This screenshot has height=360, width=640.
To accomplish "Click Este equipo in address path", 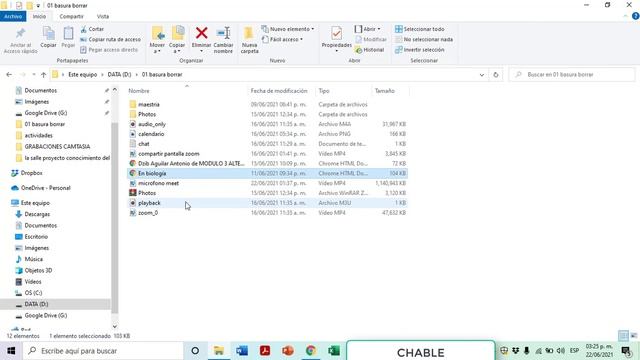I will [x=82, y=75].
